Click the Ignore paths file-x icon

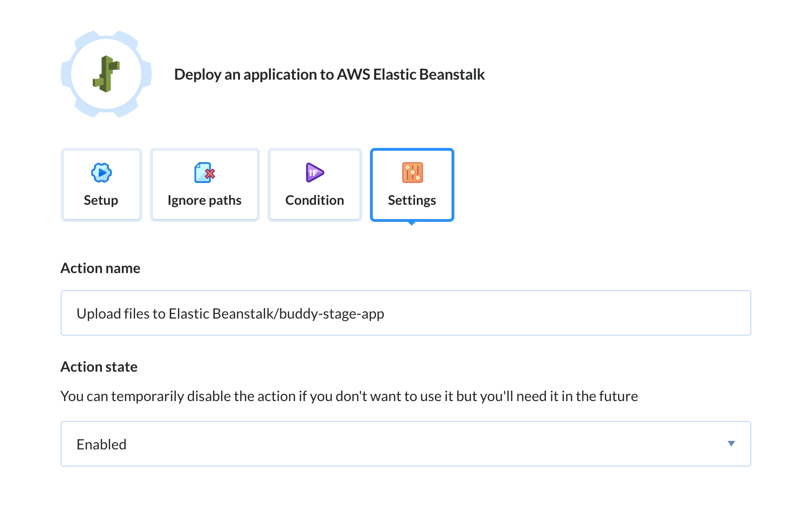point(204,173)
